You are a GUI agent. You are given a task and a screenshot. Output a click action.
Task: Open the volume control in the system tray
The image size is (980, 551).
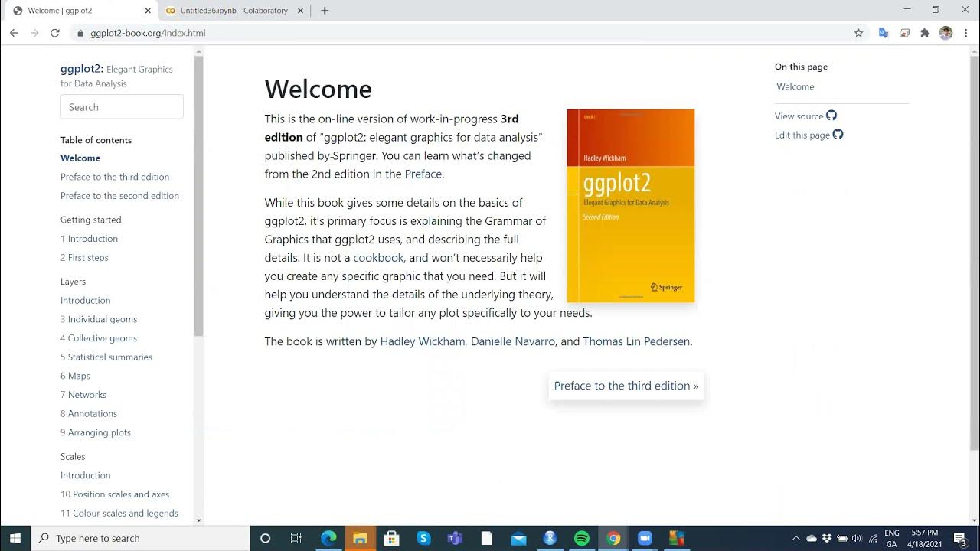click(857, 538)
